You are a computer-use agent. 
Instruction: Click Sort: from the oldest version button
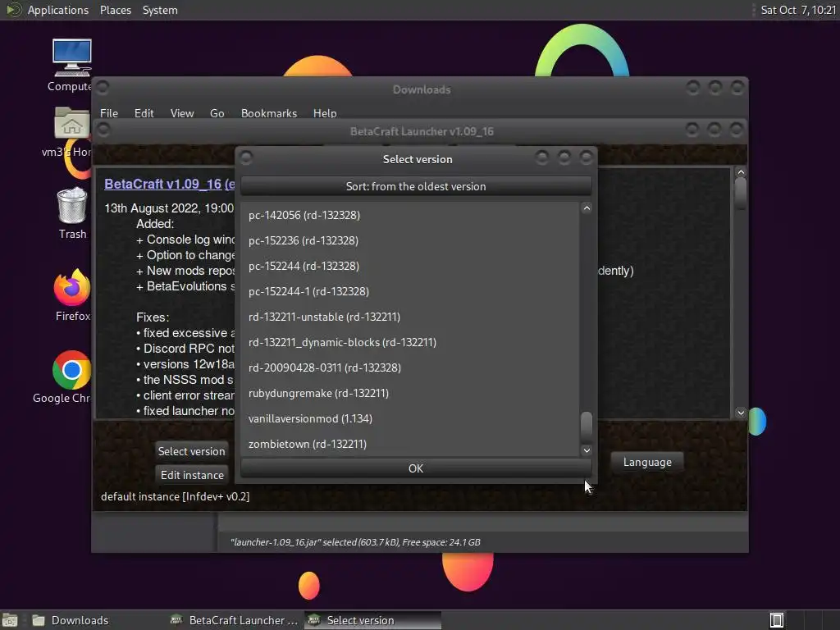416,186
